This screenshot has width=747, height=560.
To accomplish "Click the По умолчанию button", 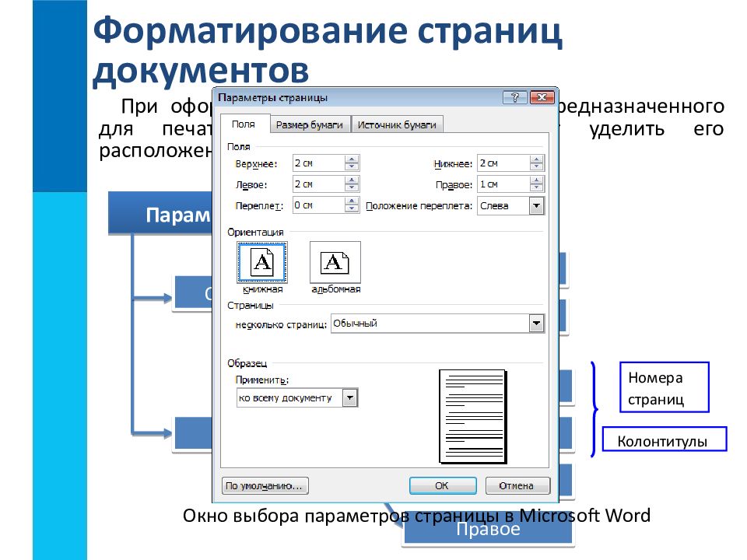I will click(x=265, y=485).
